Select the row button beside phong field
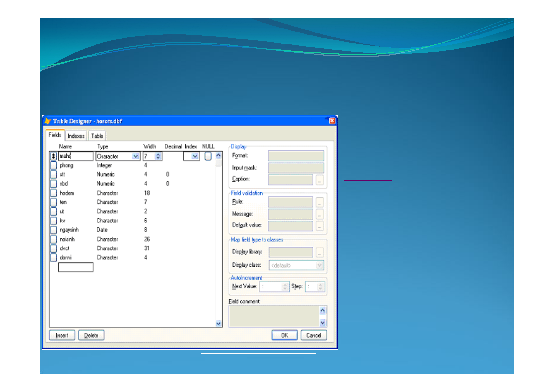555x392 pixels. tap(53, 165)
